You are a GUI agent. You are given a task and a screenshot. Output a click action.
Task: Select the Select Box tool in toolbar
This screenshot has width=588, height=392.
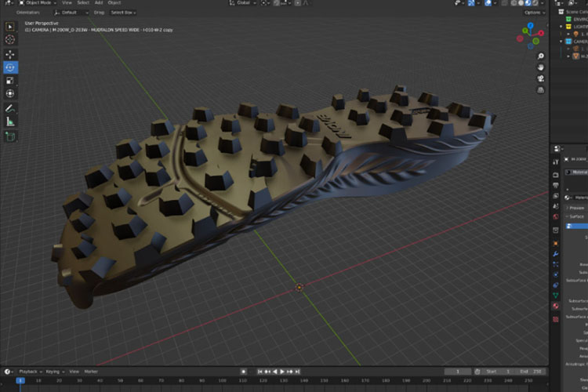pyautogui.click(x=10, y=27)
